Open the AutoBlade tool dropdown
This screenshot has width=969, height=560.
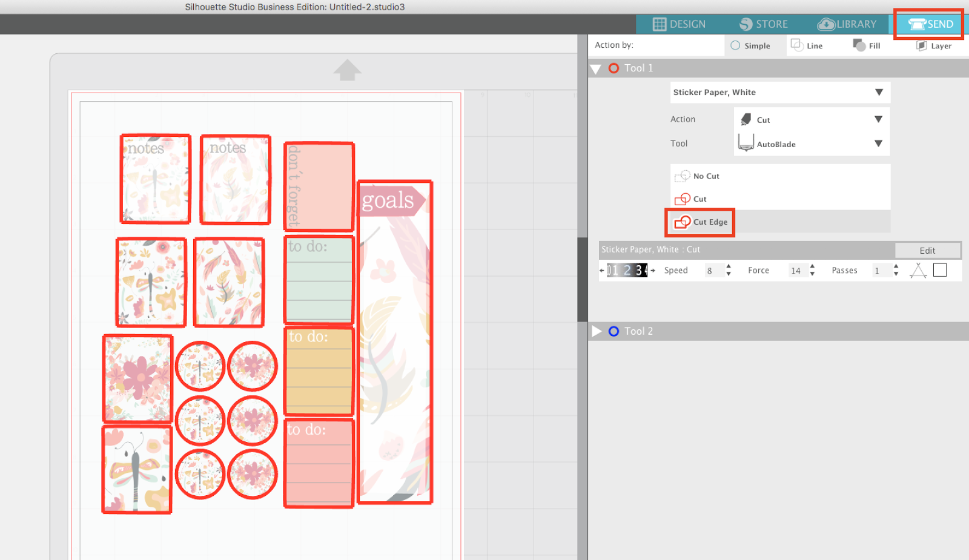click(878, 143)
